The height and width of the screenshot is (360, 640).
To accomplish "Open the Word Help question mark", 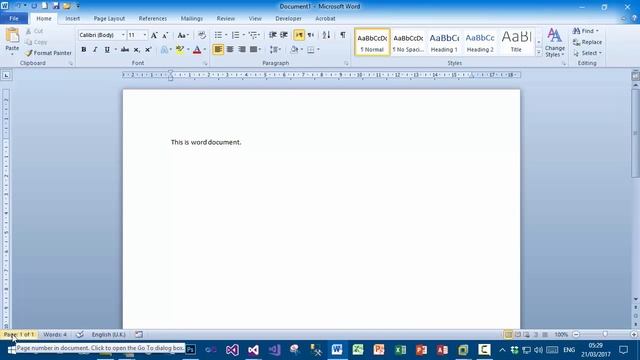I will coord(634,18).
